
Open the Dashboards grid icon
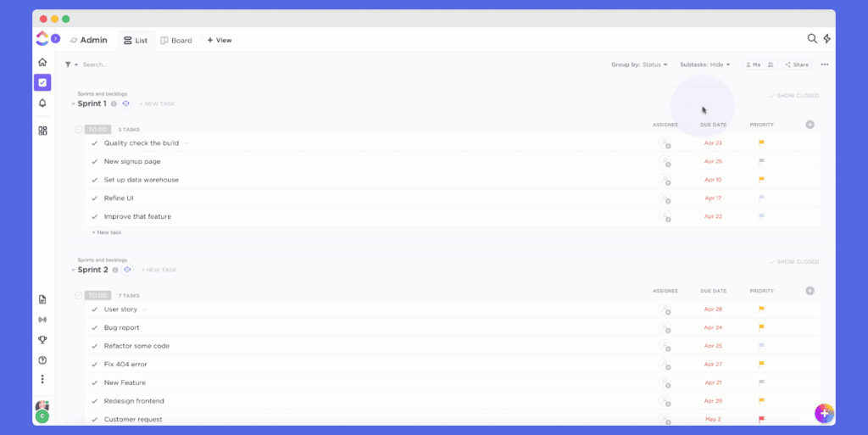click(x=42, y=131)
